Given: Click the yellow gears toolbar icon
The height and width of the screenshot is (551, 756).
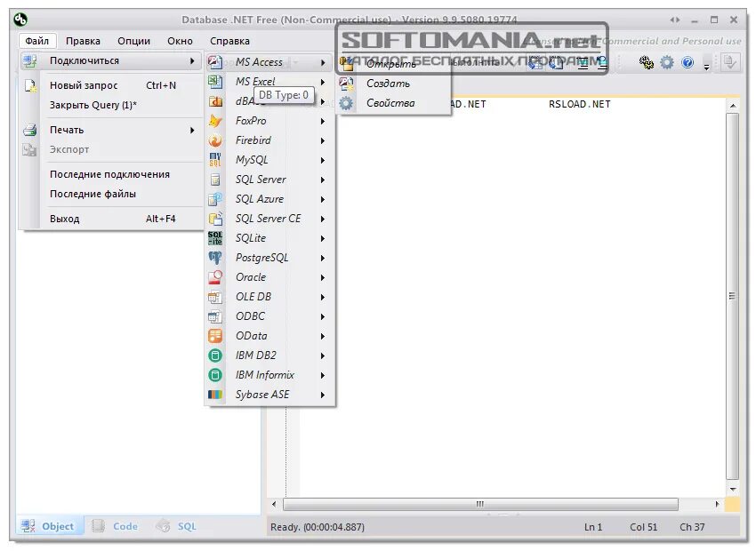Looking at the screenshot, I should click(646, 62).
